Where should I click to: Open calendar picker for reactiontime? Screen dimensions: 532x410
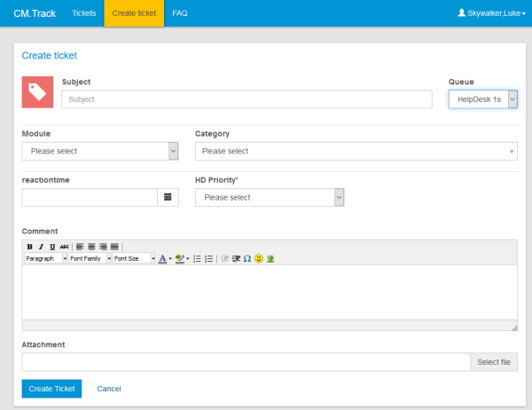click(168, 197)
